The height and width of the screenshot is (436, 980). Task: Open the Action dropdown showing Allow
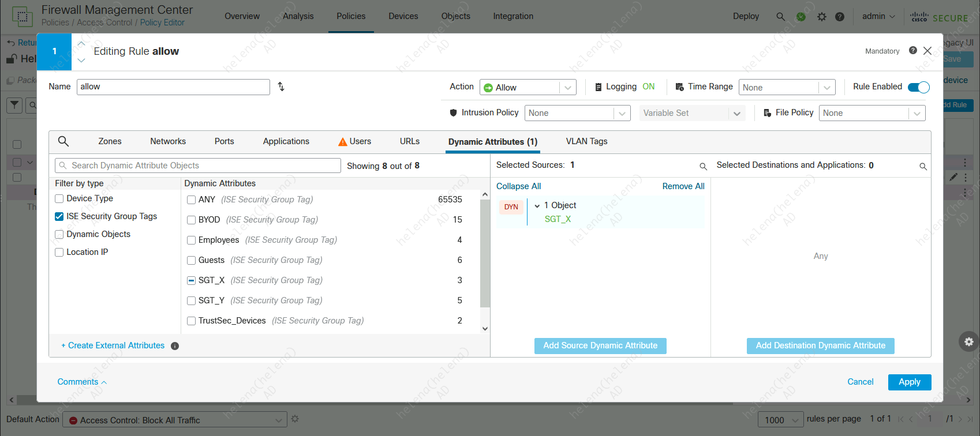528,88
